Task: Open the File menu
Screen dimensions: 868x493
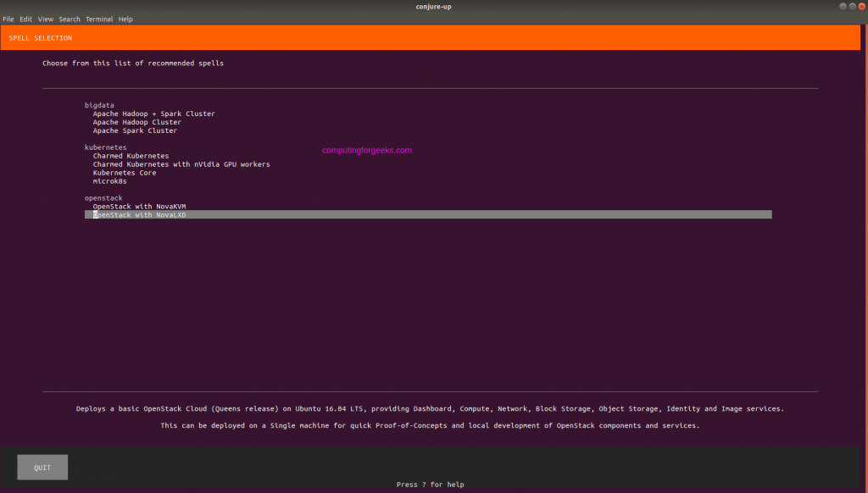Action: coord(8,19)
